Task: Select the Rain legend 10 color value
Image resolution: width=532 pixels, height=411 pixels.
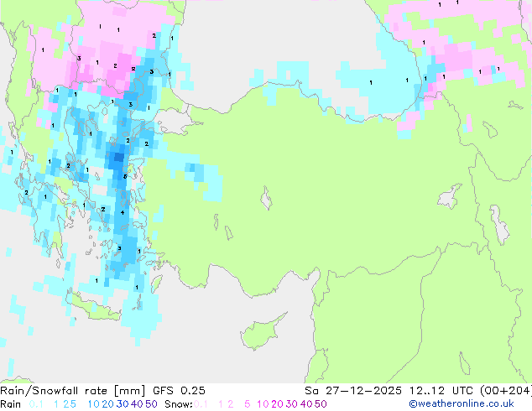Action: point(94,404)
